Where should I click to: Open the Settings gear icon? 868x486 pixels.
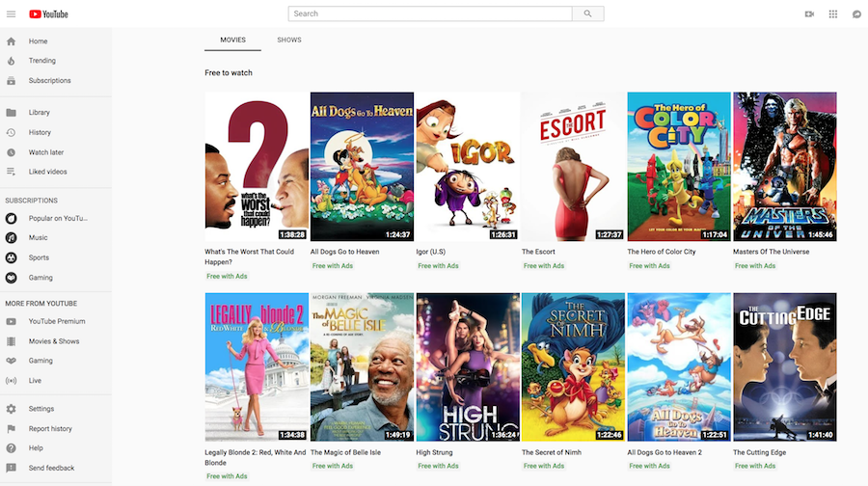(12, 409)
